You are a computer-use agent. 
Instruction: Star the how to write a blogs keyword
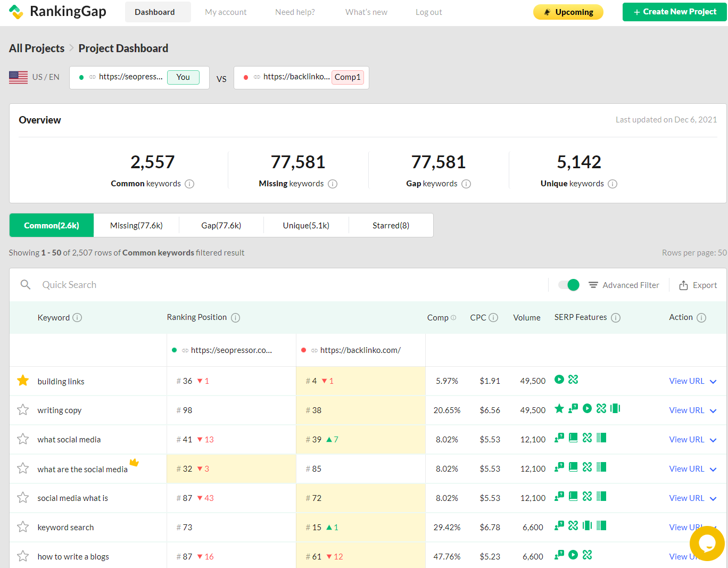[23, 556]
